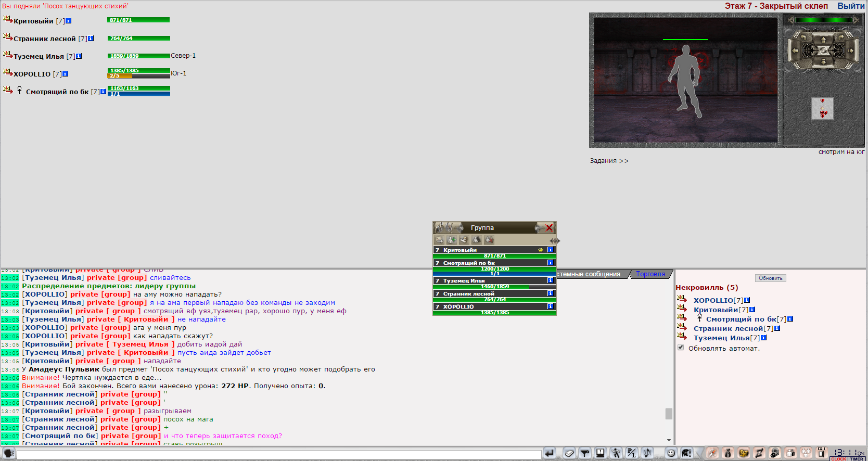The width and height of the screenshot is (868, 461).
Task: Click the system messages monitor icon
Action: (600, 453)
